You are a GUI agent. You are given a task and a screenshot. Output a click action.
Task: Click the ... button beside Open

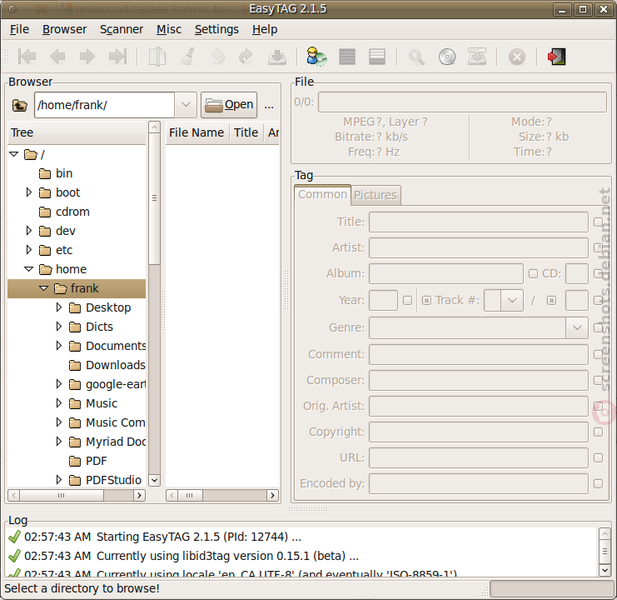click(x=269, y=105)
